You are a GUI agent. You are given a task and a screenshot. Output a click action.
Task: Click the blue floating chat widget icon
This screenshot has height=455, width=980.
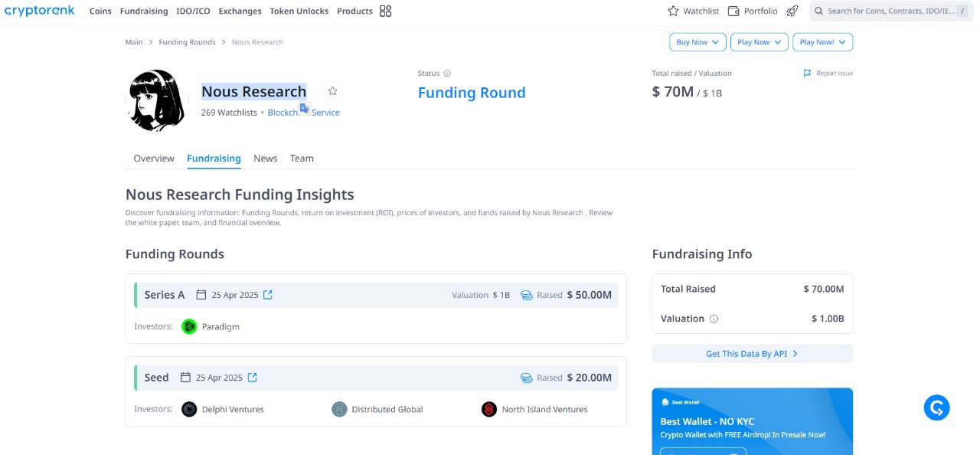pyautogui.click(x=936, y=408)
